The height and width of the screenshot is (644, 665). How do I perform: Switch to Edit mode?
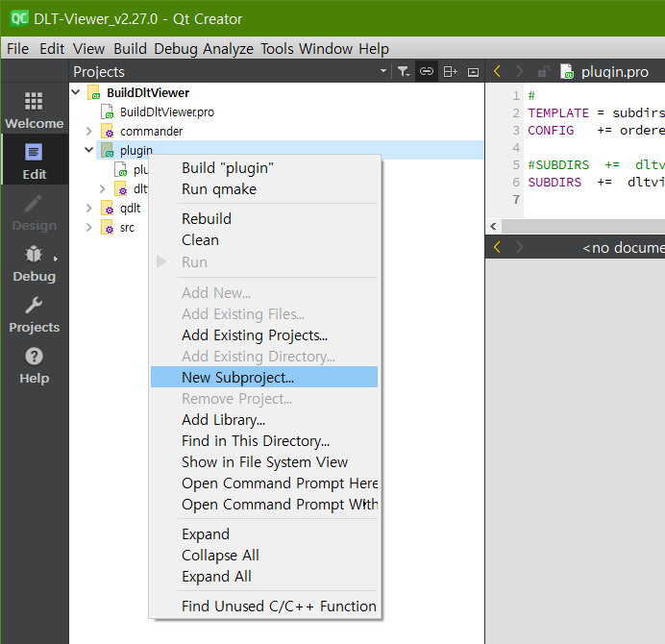click(x=34, y=161)
